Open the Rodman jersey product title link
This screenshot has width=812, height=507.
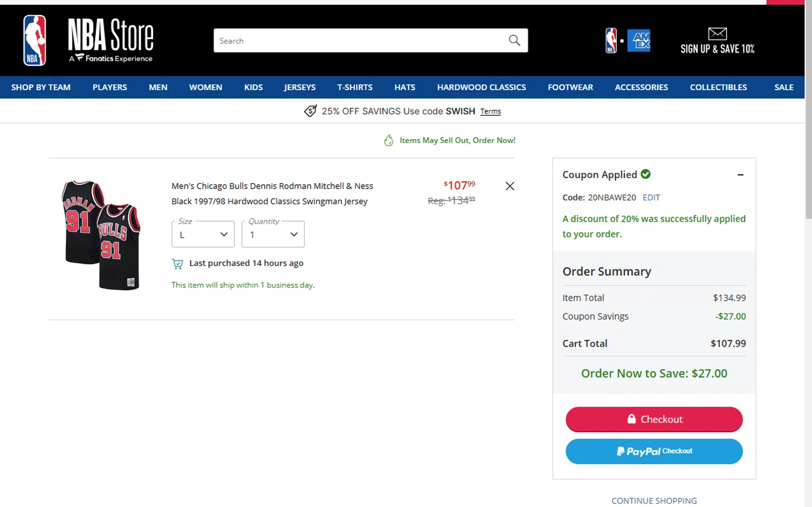[x=272, y=193]
